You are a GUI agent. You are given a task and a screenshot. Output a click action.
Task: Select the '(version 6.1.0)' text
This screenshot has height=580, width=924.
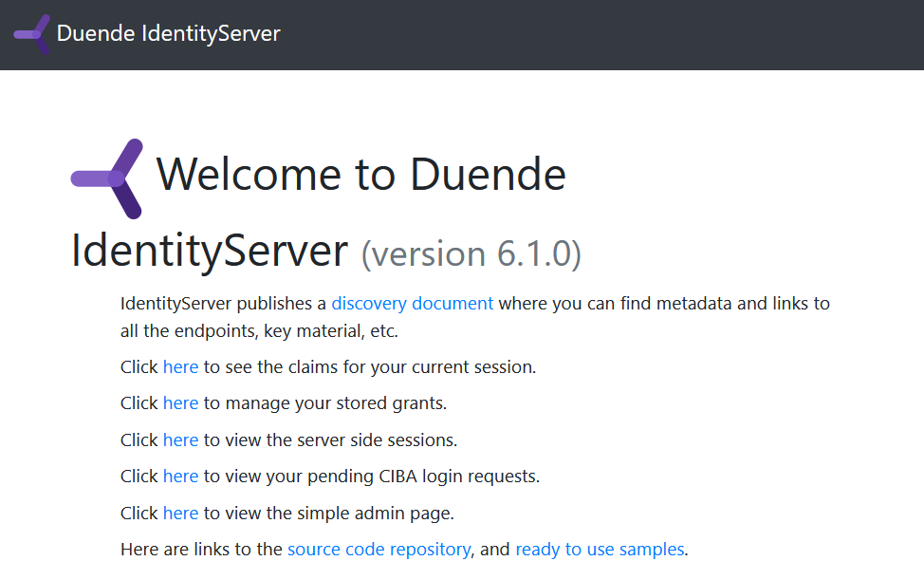point(471,254)
